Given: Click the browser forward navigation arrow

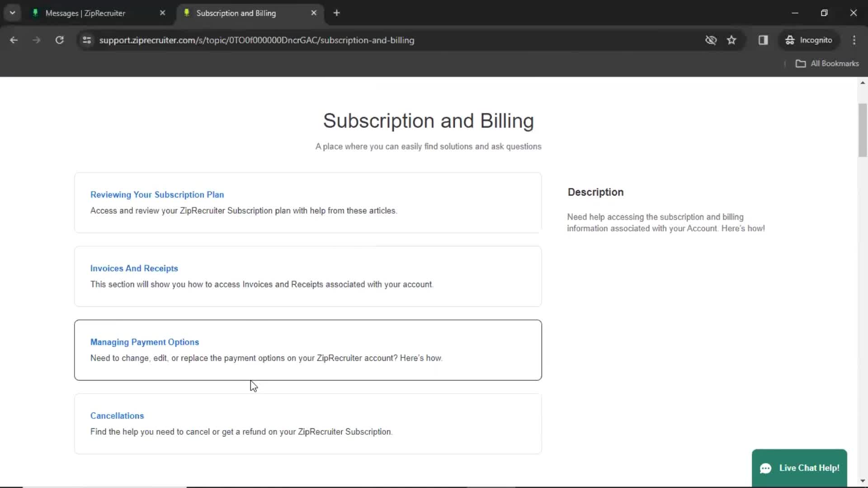Looking at the screenshot, I should [36, 40].
